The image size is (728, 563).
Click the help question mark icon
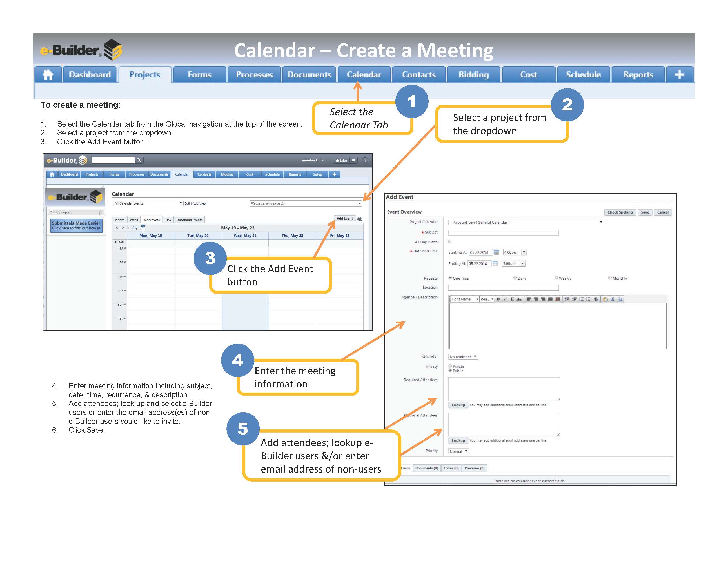click(x=365, y=160)
